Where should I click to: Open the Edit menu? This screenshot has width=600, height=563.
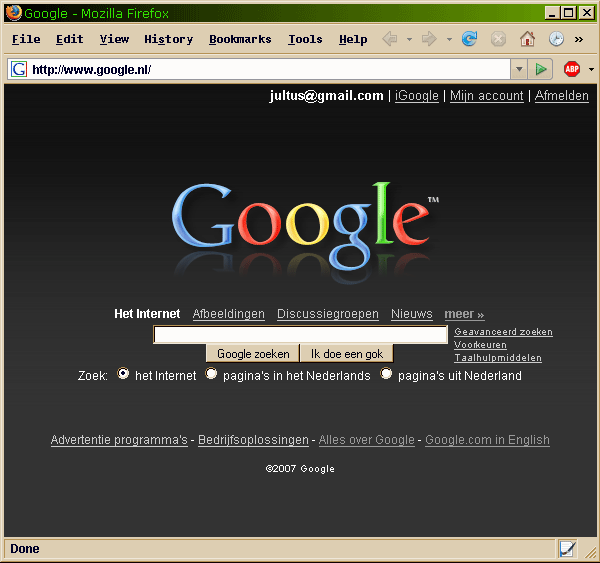pyautogui.click(x=70, y=39)
